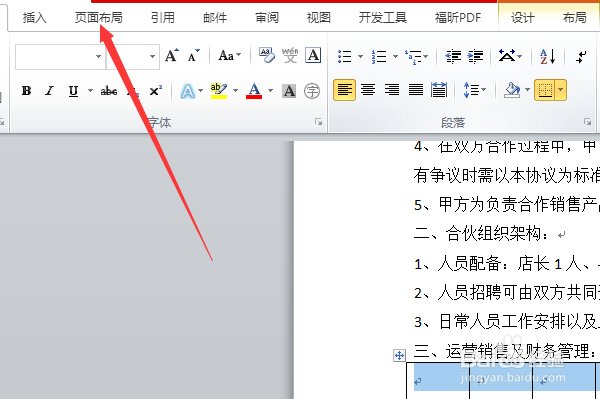Align text right
Image resolution: width=600 pixels, height=399 pixels.
392,90
